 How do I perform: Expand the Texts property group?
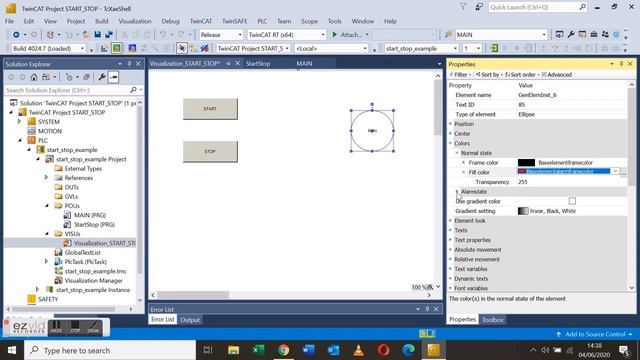click(451, 230)
